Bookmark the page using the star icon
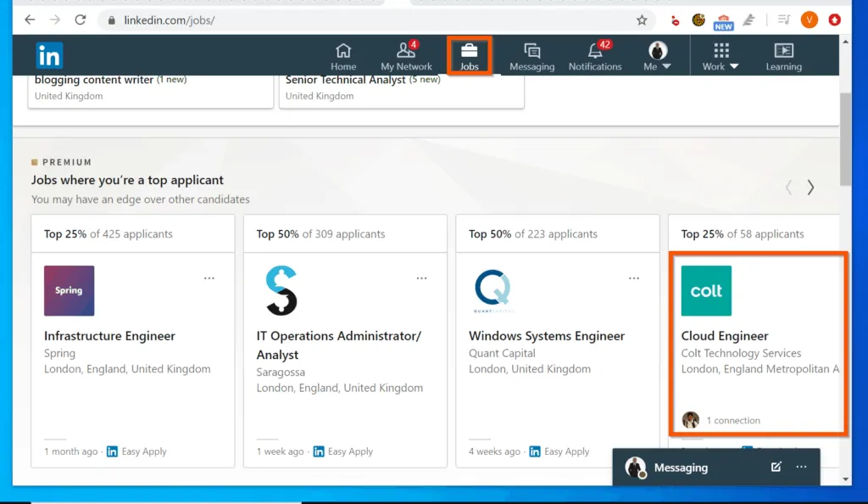 (642, 20)
